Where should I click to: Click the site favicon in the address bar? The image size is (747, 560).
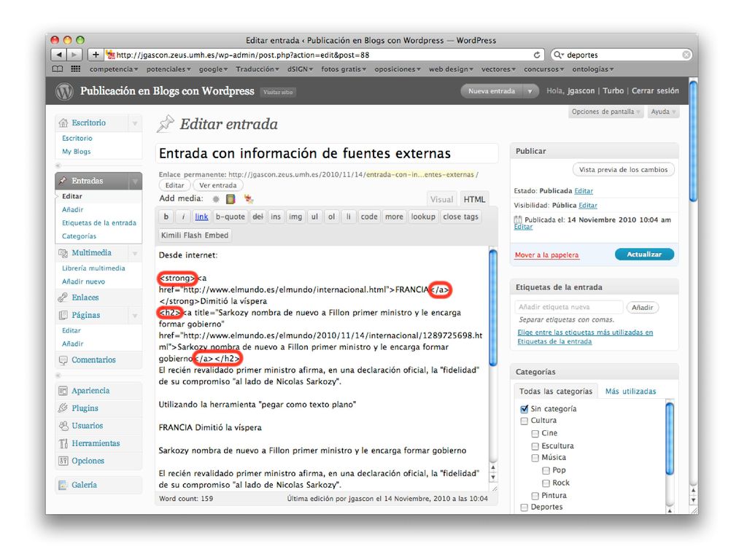[x=111, y=55]
